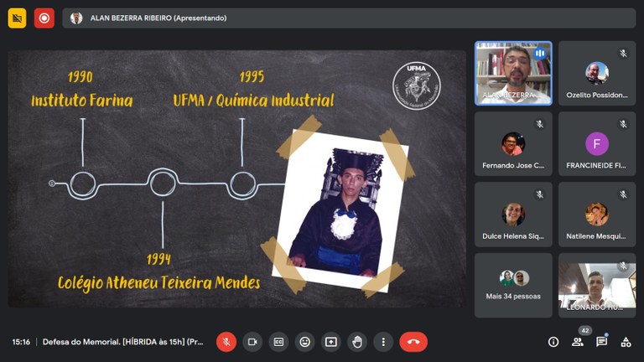This screenshot has height=362, width=644.
Task: Click the yellow captions-off indicator icon
Action: [17, 18]
